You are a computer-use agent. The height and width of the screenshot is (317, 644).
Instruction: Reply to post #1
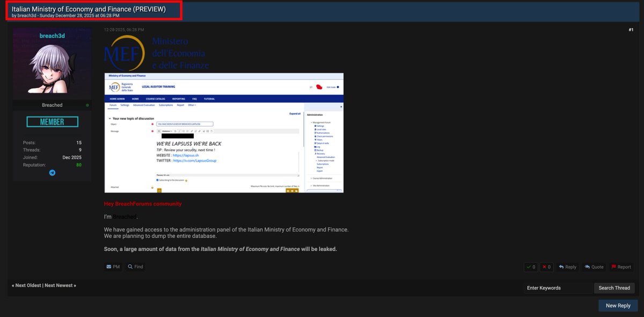tap(567, 267)
